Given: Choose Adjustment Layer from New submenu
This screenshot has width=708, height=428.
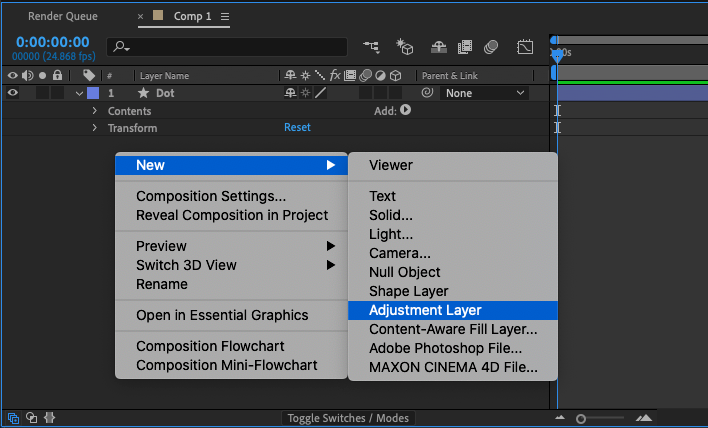Looking at the screenshot, I should coord(453,310).
